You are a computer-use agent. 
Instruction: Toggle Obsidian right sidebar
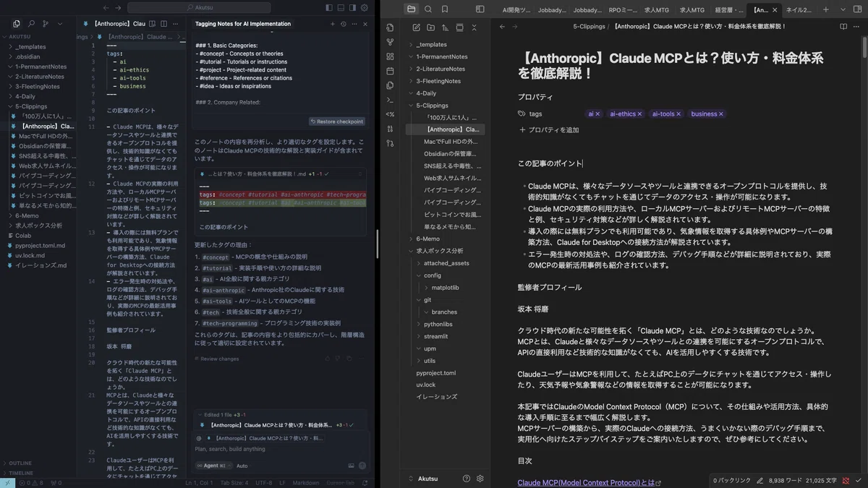coord(858,9)
